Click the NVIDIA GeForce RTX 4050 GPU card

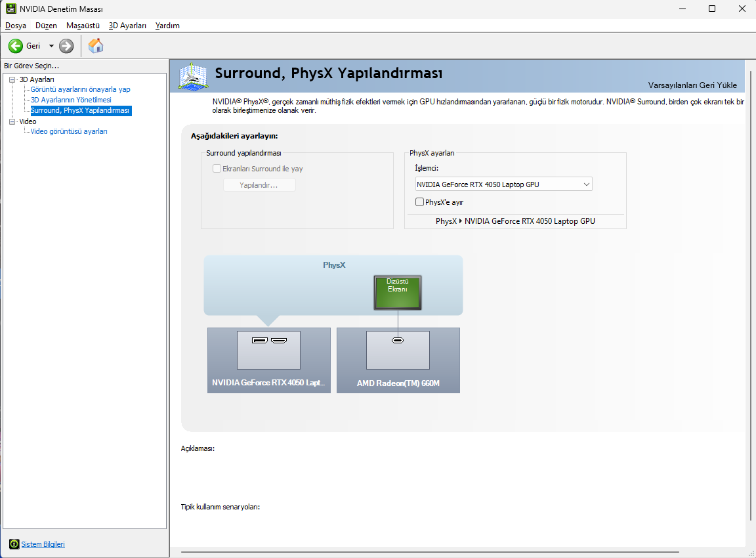pos(269,360)
